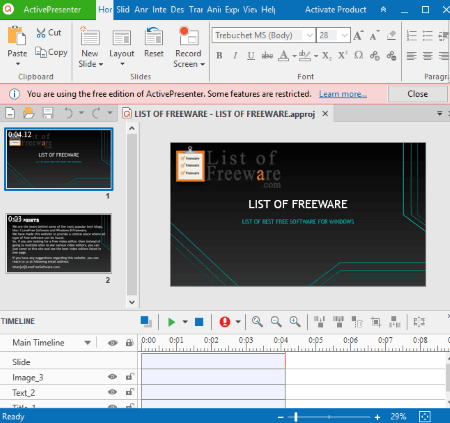Apply bold formatting

point(219,55)
